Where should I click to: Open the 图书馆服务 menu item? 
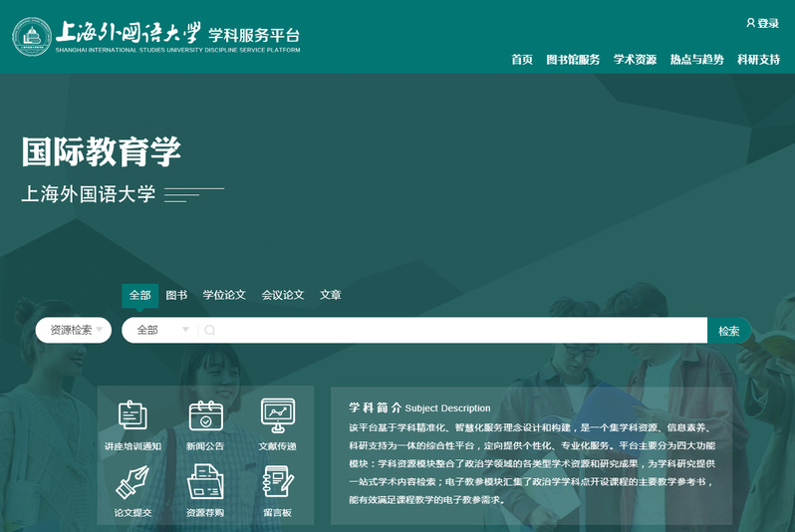tap(573, 60)
